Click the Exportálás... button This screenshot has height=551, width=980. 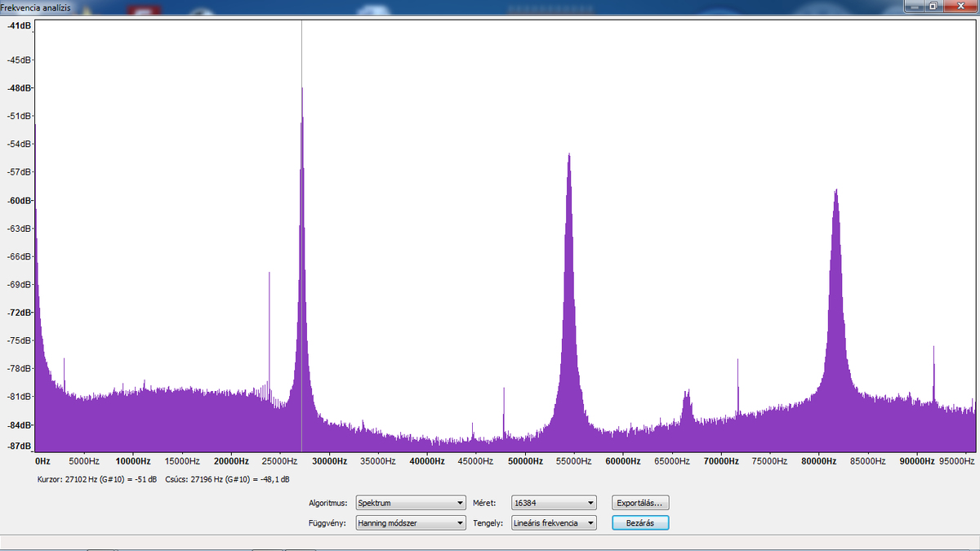[x=641, y=503]
